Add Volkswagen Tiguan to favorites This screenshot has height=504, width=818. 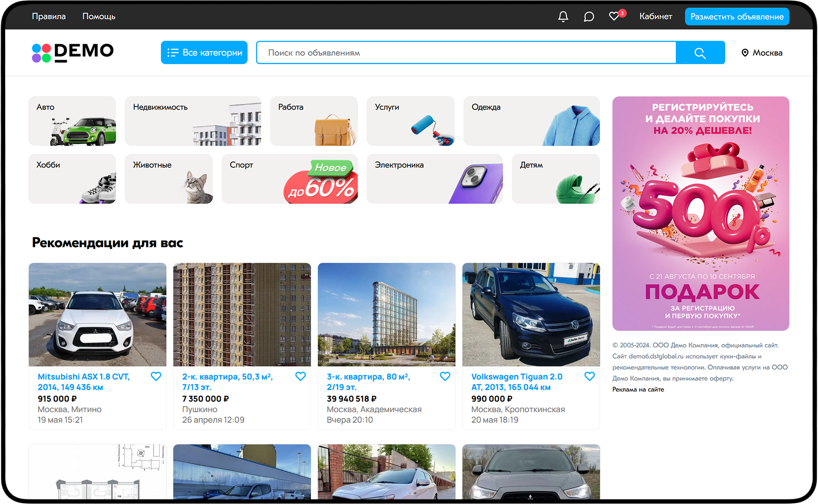[x=590, y=376]
